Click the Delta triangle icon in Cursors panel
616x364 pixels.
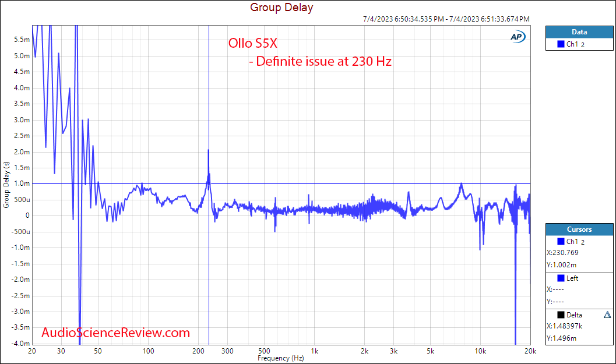[x=607, y=314]
